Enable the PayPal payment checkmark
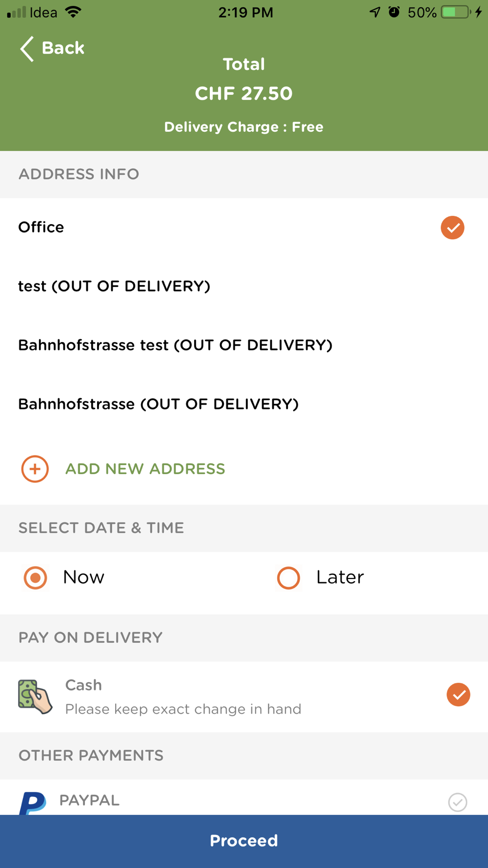Viewport: 488px width, 868px height. pyautogui.click(x=458, y=802)
